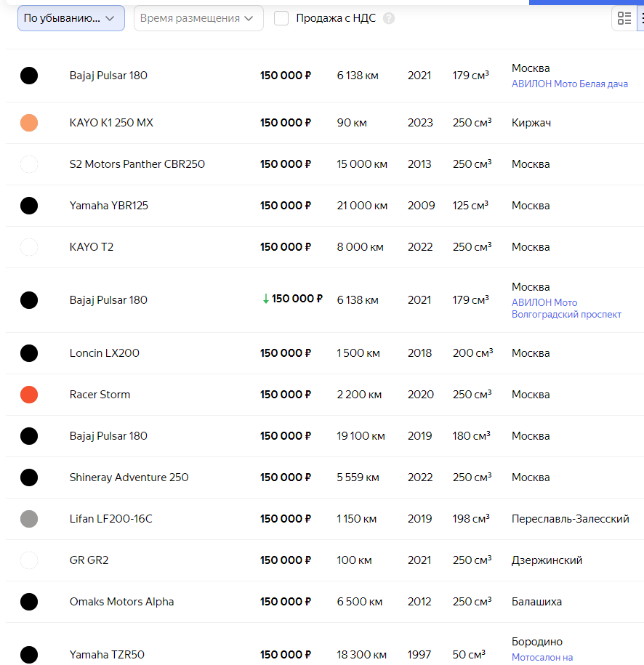Viewport: 644px width, 665px height.
Task: Open the АВИЛОН Мото Белая дача dealer link
Action: 569,84
